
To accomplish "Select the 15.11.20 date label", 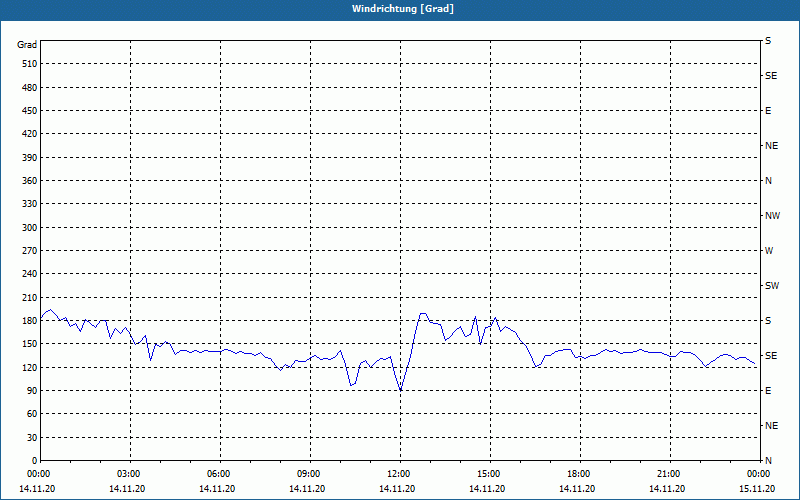I will point(757,489).
